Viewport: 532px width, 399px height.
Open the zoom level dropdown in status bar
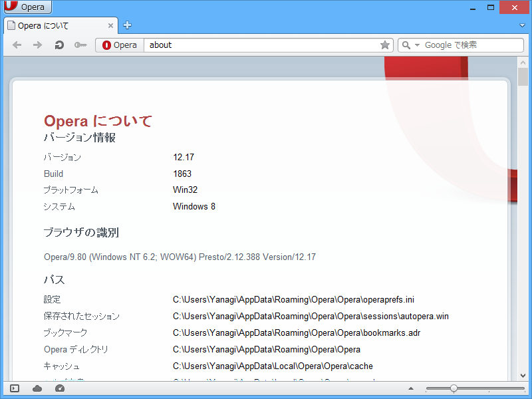coord(411,388)
